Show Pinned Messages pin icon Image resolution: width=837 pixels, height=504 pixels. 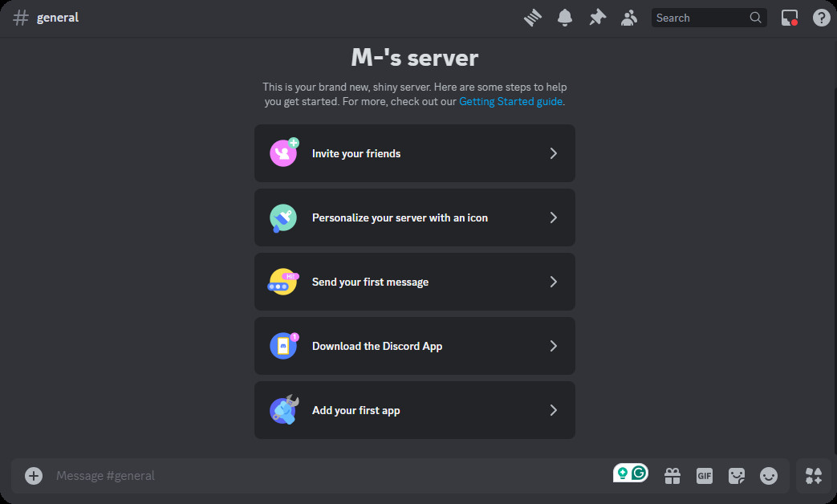[x=597, y=18]
